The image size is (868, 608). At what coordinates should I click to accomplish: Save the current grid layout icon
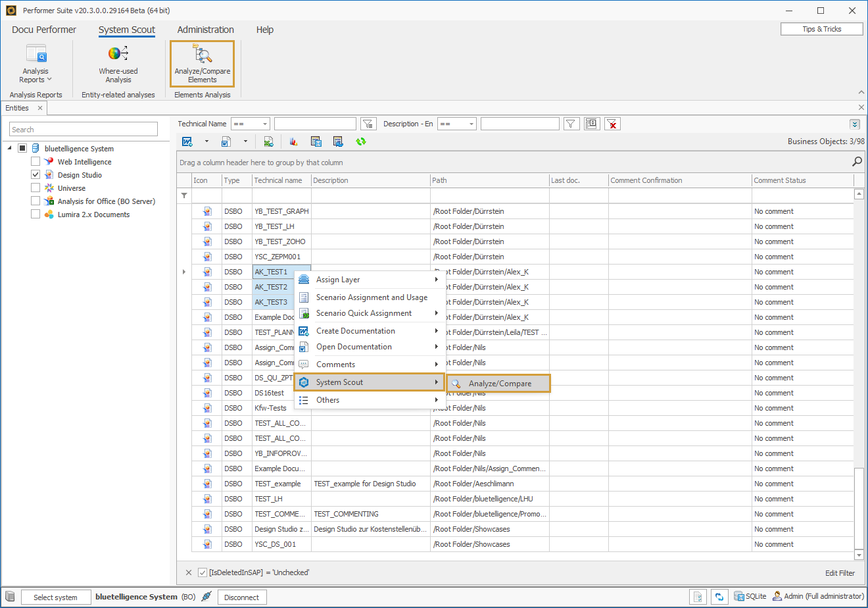(x=316, y=141)
